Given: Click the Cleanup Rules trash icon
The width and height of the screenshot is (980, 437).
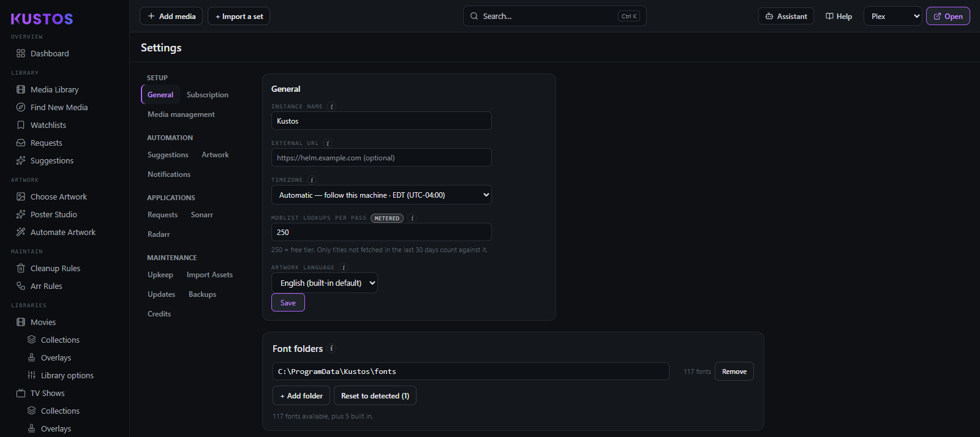Looking at the screenshot, I should coord(21,268).
